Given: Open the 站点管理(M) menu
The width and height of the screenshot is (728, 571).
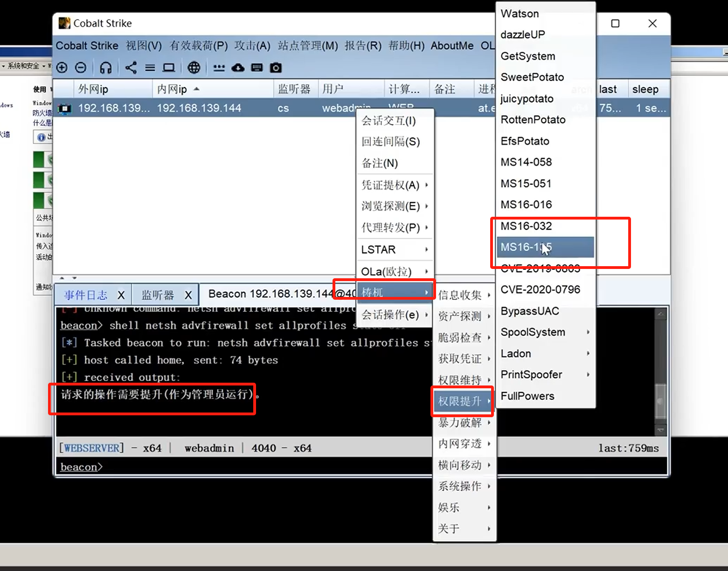Looking at the screenshot, I should click(x=308, y=46).
